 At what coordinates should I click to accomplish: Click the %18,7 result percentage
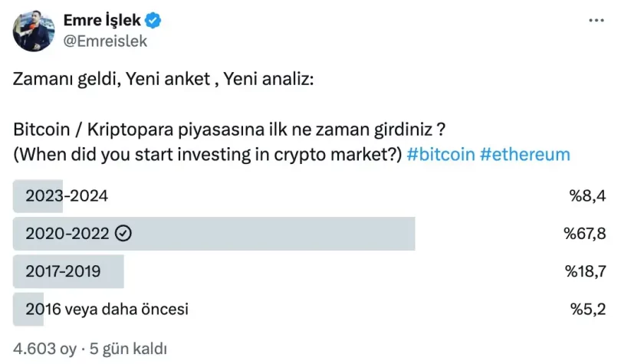click(586, 271)
